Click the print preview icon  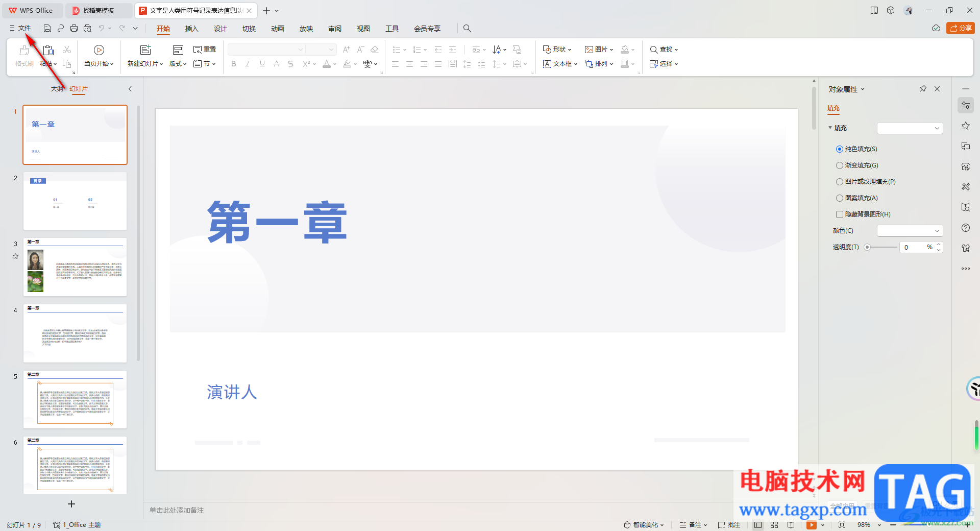(87, 28)
